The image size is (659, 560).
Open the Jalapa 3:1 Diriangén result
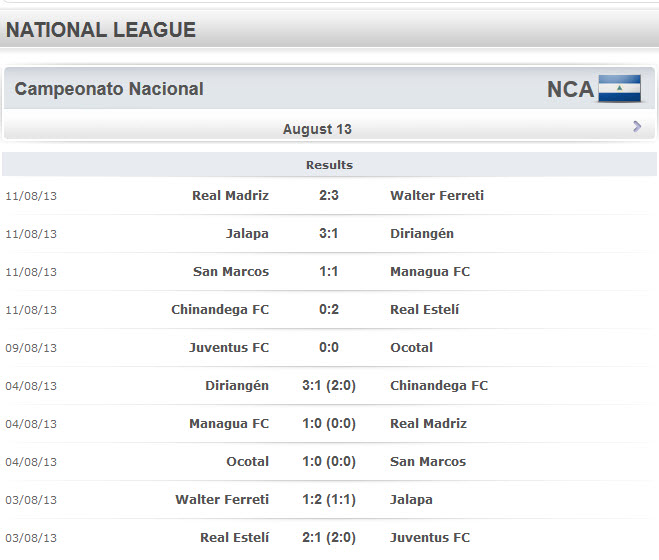point(329,234)
